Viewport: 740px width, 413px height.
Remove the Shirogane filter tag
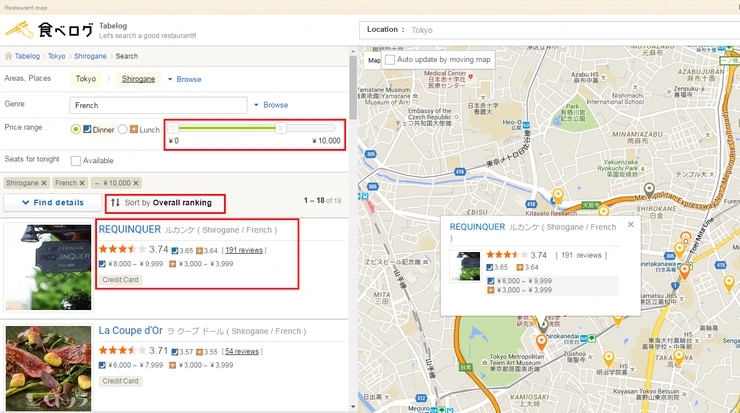pyautogui.click(x=44, y=183)
